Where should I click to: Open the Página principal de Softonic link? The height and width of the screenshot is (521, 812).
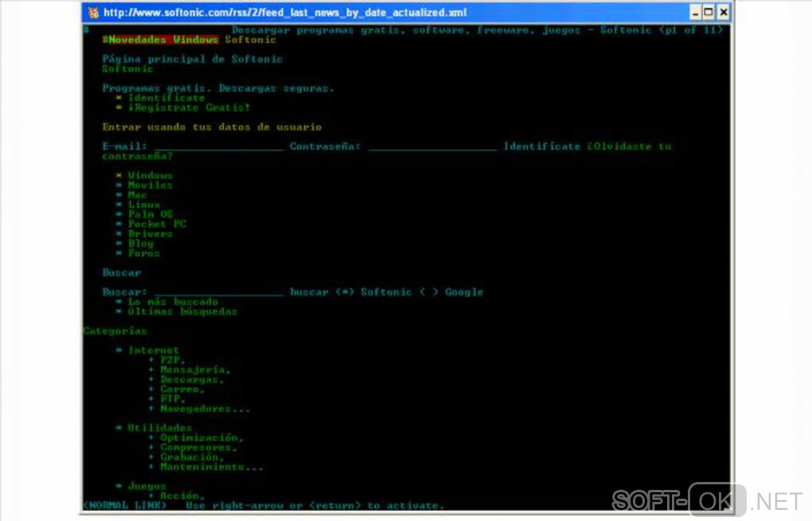tap(192, 59)
